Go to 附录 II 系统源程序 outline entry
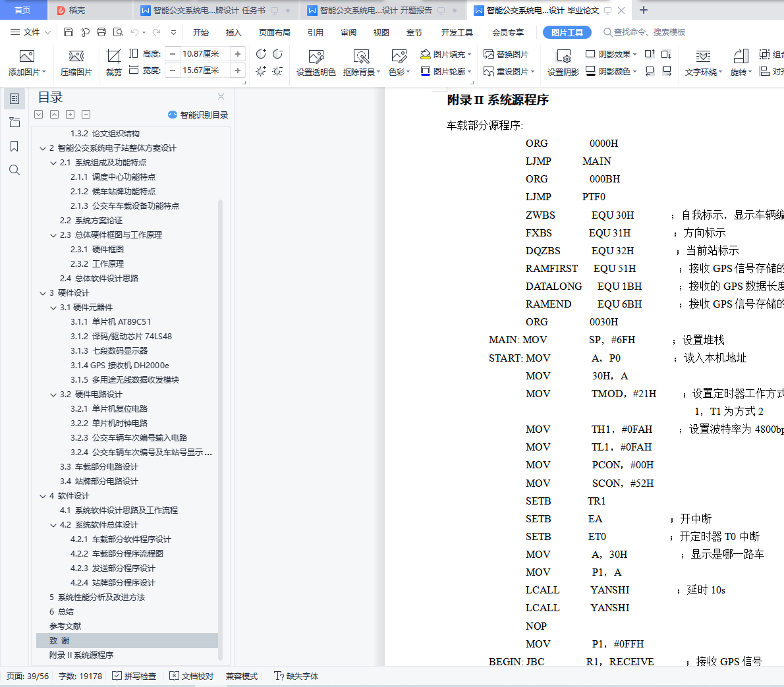This screenshot has height=687, width=784. [x=82, y=655]
